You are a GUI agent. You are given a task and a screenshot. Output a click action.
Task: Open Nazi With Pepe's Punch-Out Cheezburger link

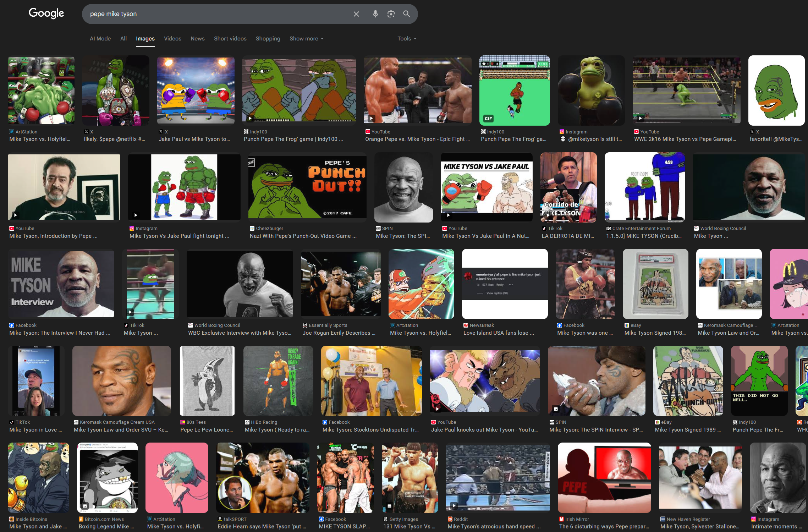tap(303, 236)
